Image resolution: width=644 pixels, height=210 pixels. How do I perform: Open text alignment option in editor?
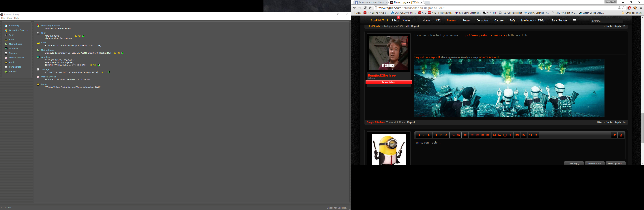coord(465,135)
